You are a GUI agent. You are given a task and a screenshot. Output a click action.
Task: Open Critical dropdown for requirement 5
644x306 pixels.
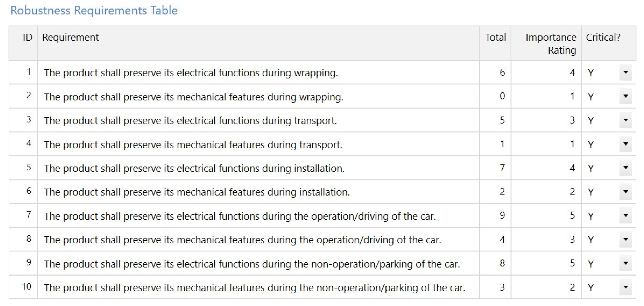tap(625, 168)
